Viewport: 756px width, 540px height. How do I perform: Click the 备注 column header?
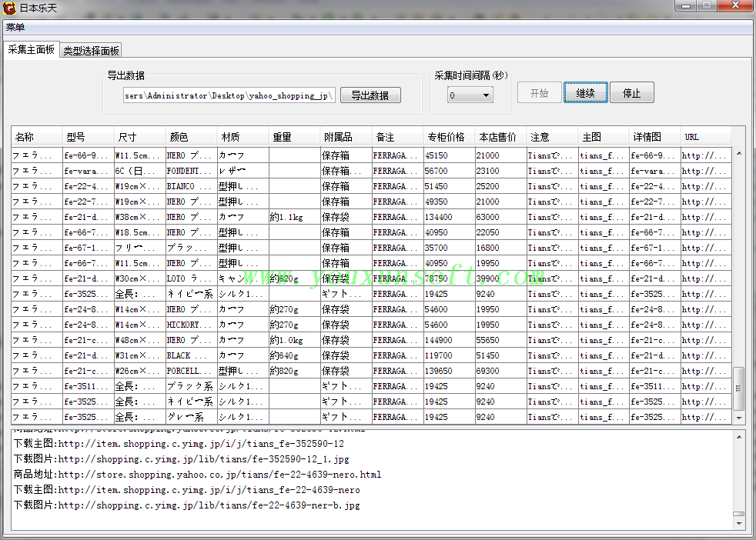(398, 137)
